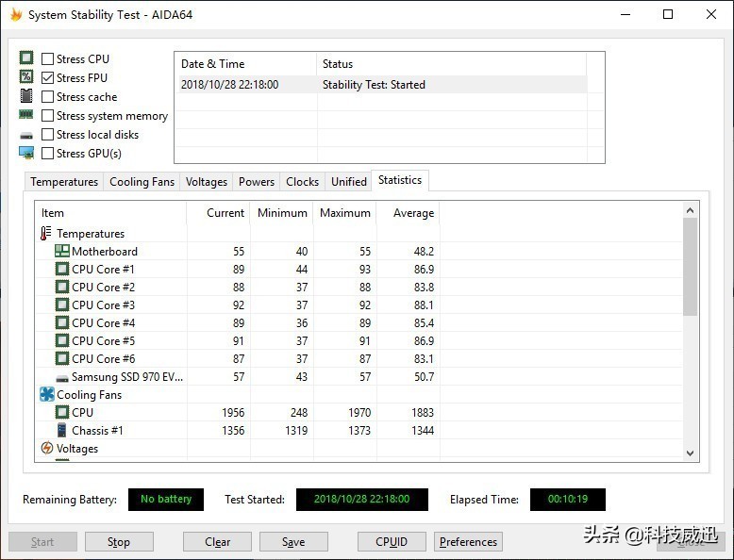Select the Clocks tab

pyautogui.click(x=302, y=182)
